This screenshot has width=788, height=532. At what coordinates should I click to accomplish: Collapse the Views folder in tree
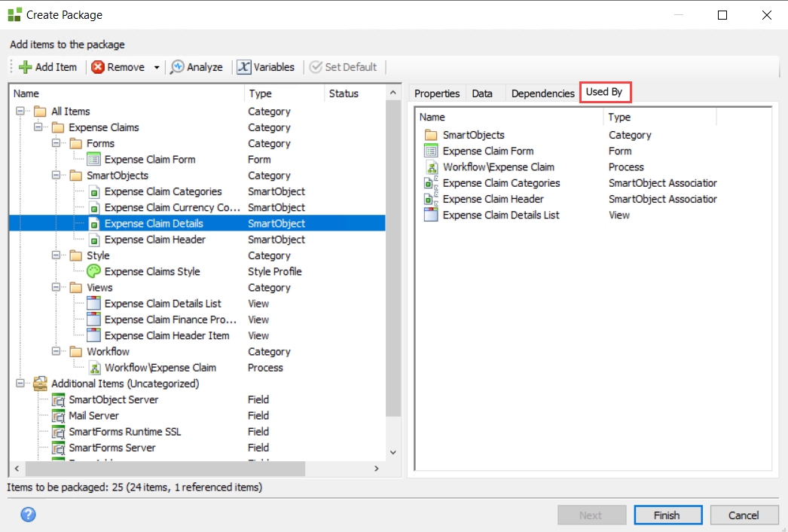[x=56, y=288]
